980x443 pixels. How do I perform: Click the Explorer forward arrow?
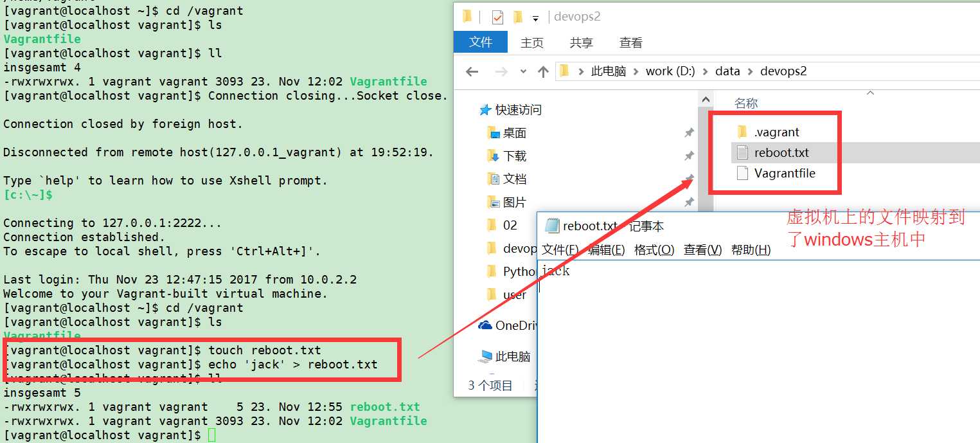[501, 71]
